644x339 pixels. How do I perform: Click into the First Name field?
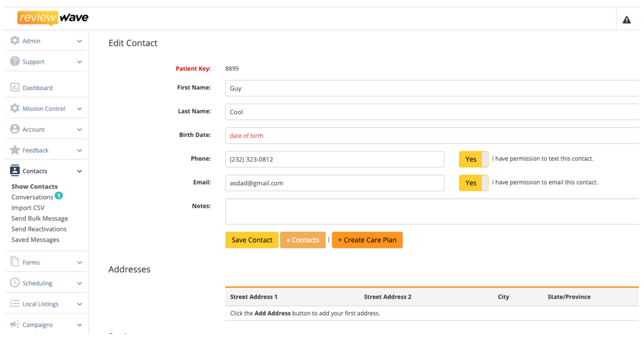pyautogui.click(x=432, y=88)
